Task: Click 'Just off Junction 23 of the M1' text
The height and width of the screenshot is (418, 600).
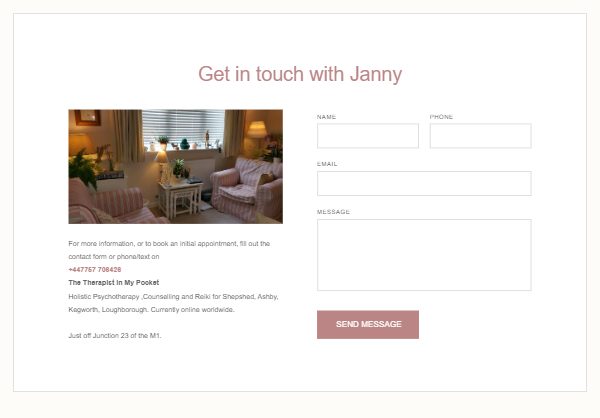Action: click(x=115, y=336)
